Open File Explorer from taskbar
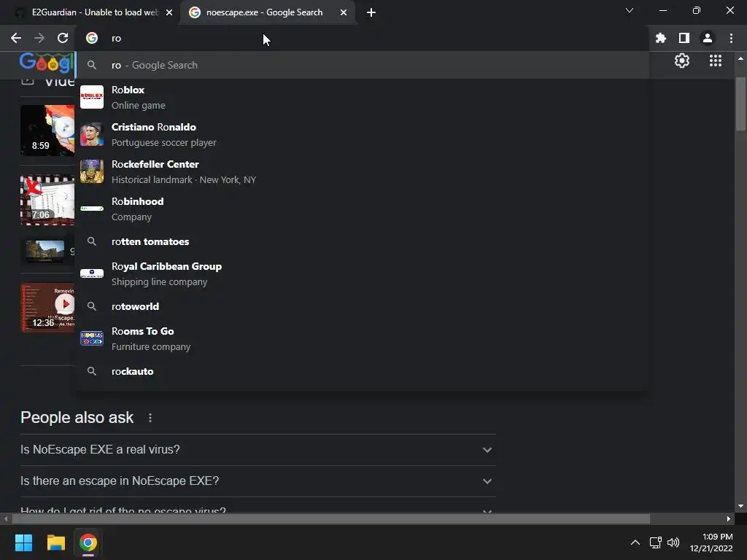Viewport: 747px width, 560px height. 55,542
